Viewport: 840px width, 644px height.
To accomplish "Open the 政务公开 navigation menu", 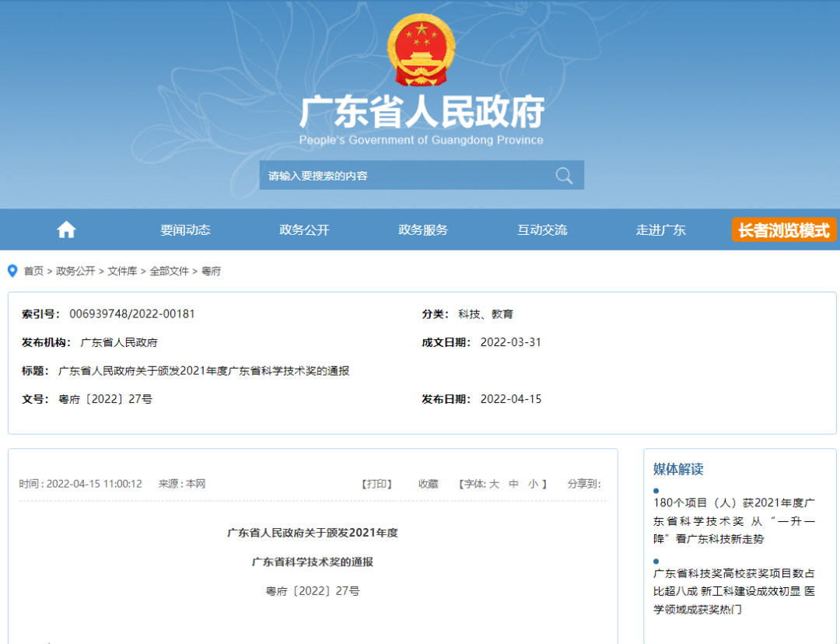I will click(x=304, y=229).
